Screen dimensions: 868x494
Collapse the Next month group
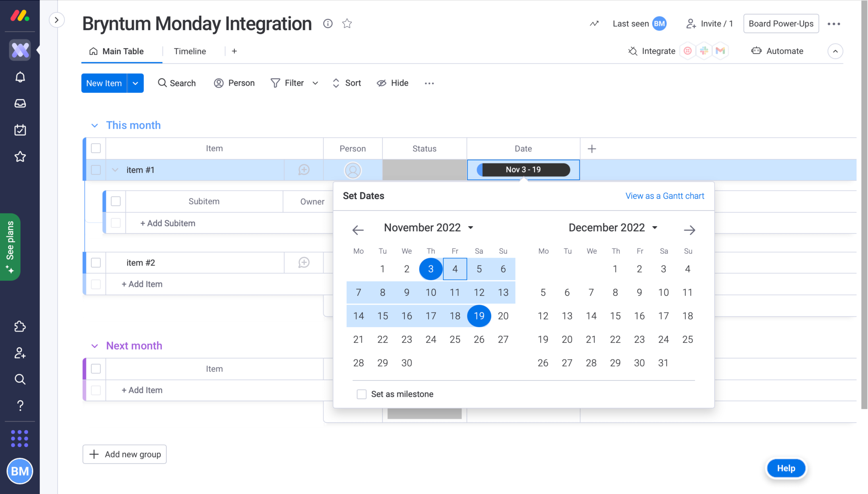[x=95, y=346]
